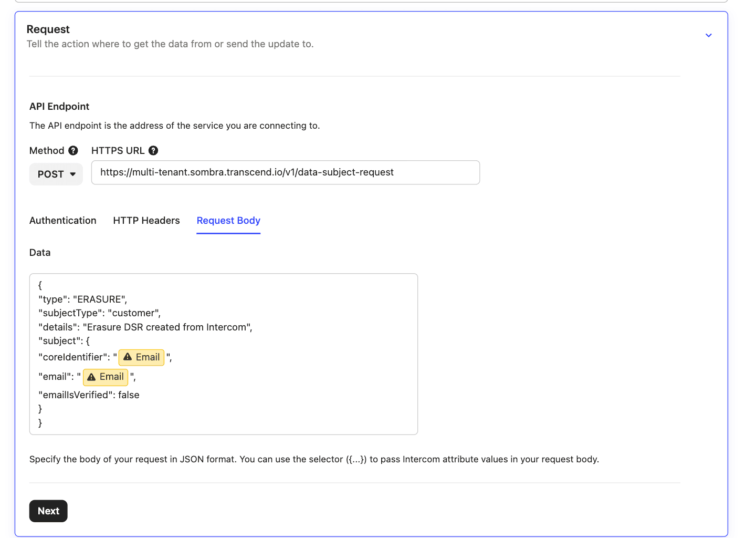Click the details text "Erasure DSR created from Intercom"
756x538 pixels.
tap(168, 327)
